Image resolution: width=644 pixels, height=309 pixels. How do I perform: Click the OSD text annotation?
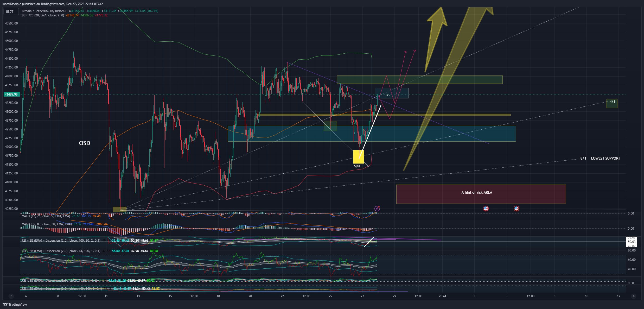point(85,143)
